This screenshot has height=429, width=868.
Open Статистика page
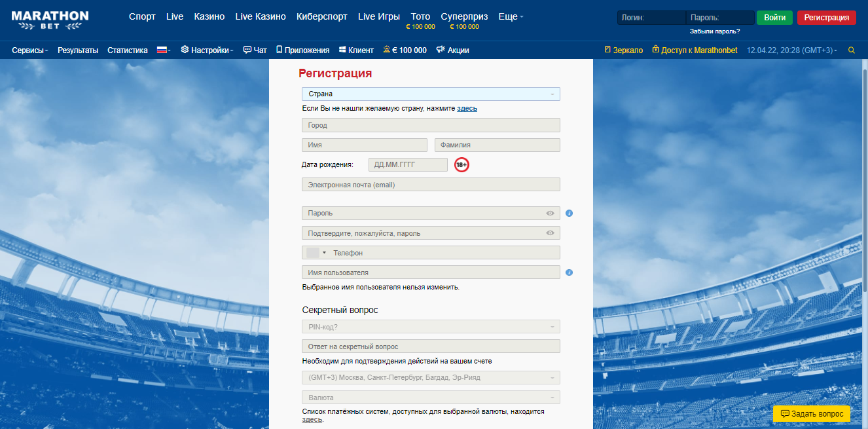pos(128,50)
